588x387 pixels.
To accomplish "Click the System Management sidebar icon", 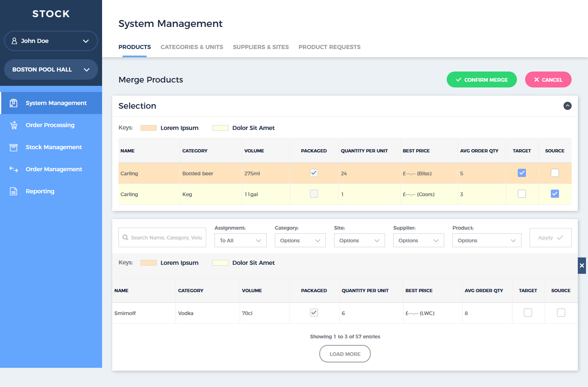I will click(x=13, y=103).
